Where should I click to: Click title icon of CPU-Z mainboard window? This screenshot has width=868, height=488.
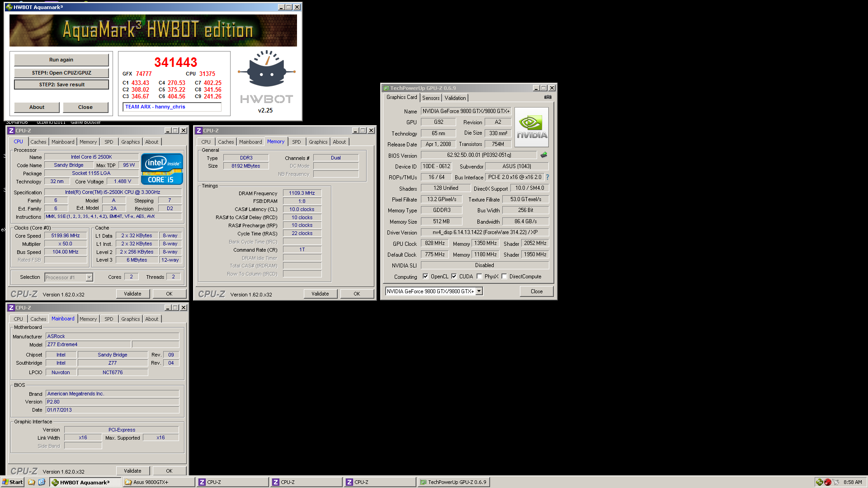(x=11, y=308)
